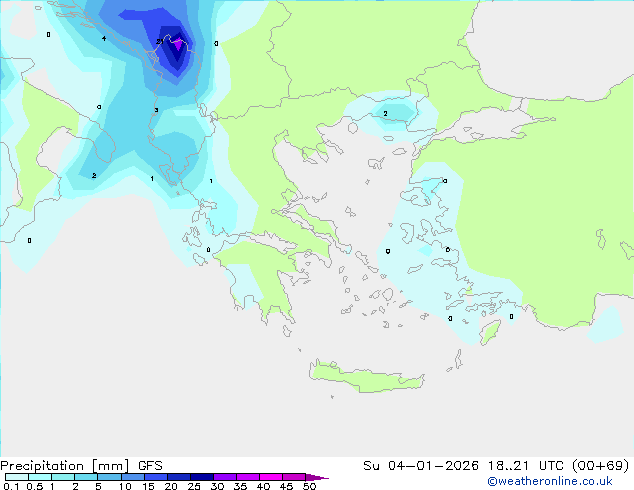Viewport: 634px width, 490px height.
Task: Click the '4' precipitation value on map
Action: [x=104, y=38]
